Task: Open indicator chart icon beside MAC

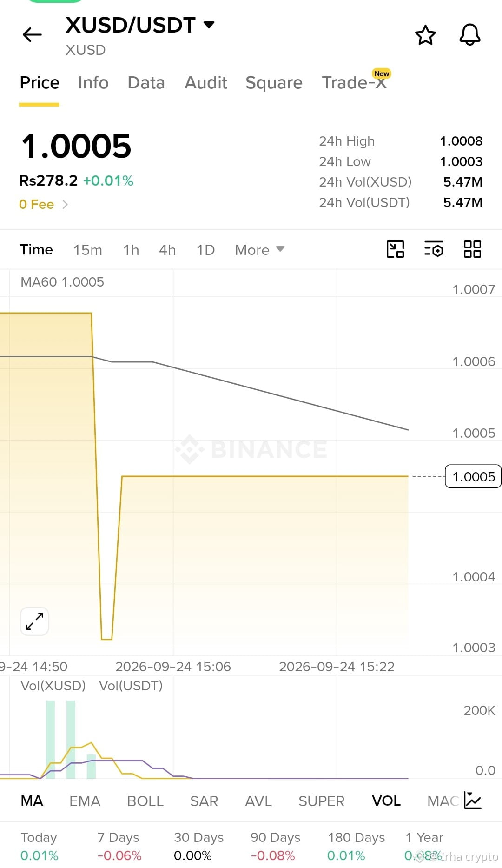Action: pyautogui.click(x=472, y=801)
